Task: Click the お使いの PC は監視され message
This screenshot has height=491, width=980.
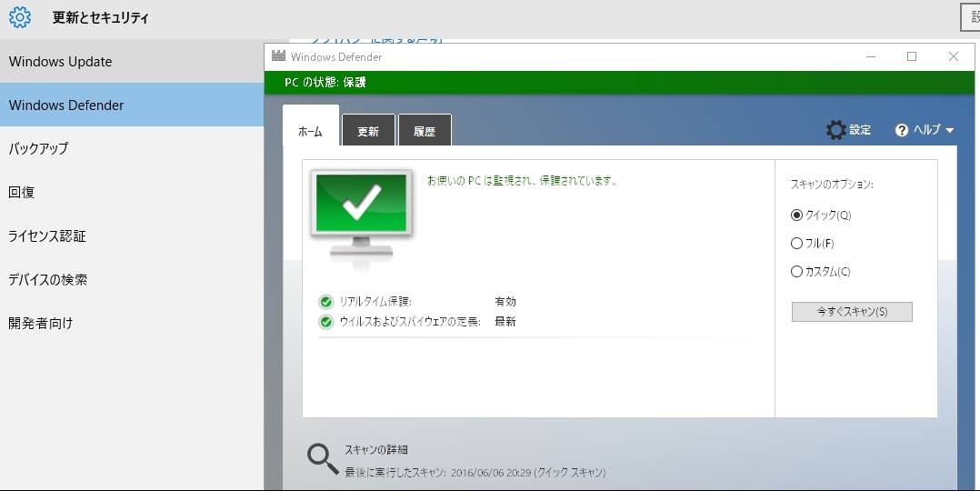Action: [523, 181]
